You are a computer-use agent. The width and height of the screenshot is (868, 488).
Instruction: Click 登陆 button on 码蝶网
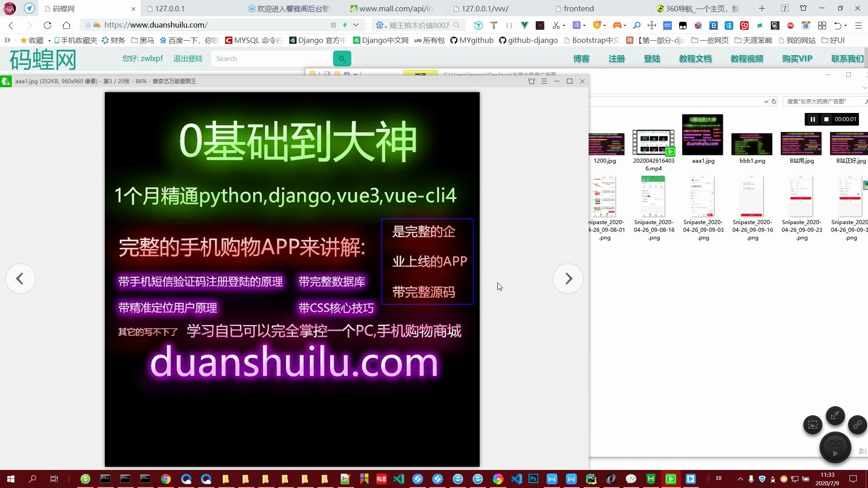[x=651, y=58]
